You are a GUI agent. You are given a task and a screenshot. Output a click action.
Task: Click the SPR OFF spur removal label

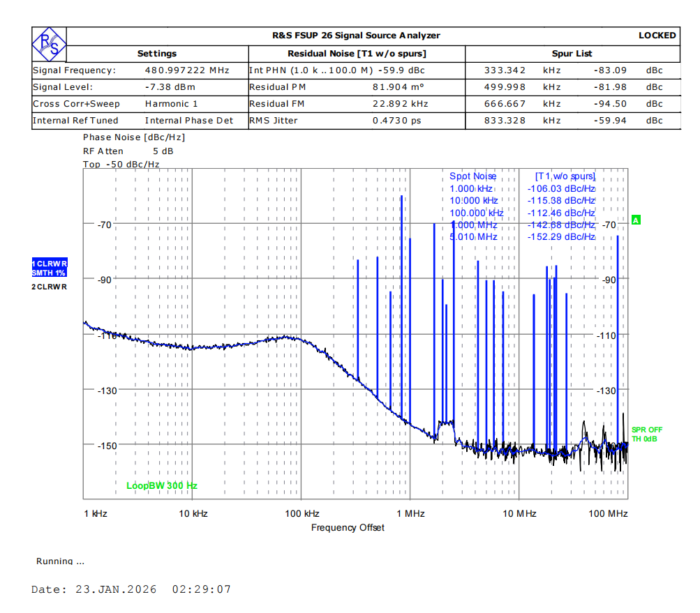tap(647, 430)
